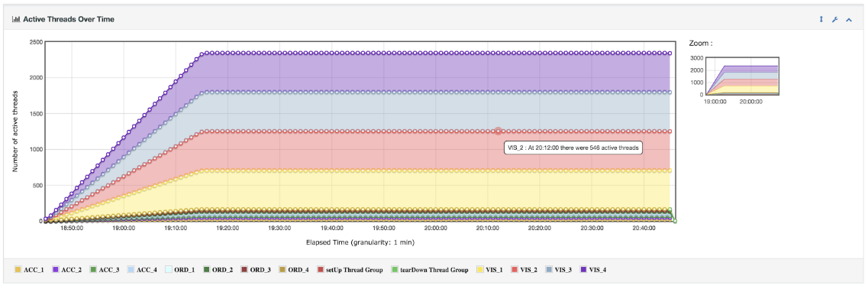Click the ORD_3 legend swatch
Screen dimensions: 868x289
point(244,270)
